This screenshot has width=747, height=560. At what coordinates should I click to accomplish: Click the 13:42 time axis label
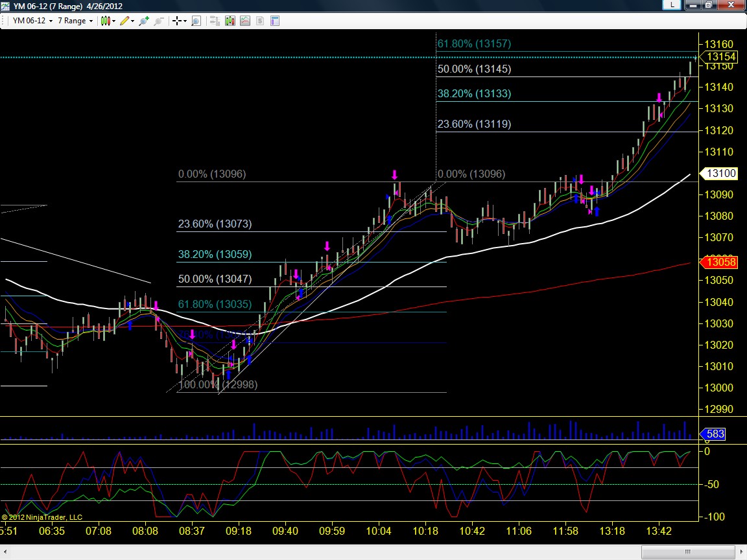[658, 530]
